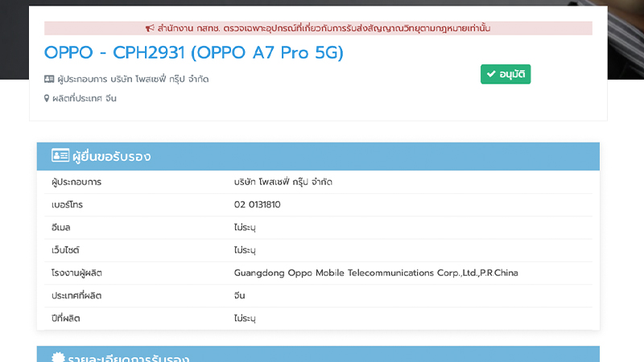Select phone number 02 0131810
The width and height of the screenshot is (644, 362).
[x=257, y=204]
